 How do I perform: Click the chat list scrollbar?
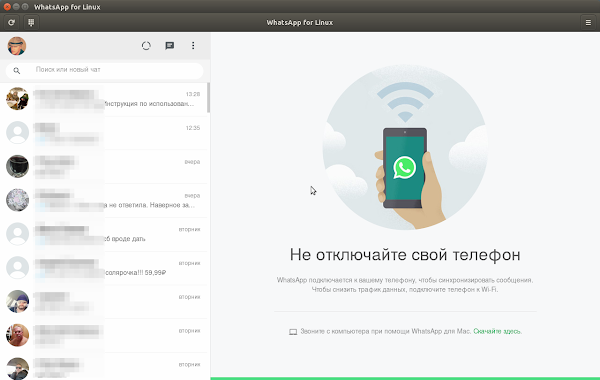point(209,98)
